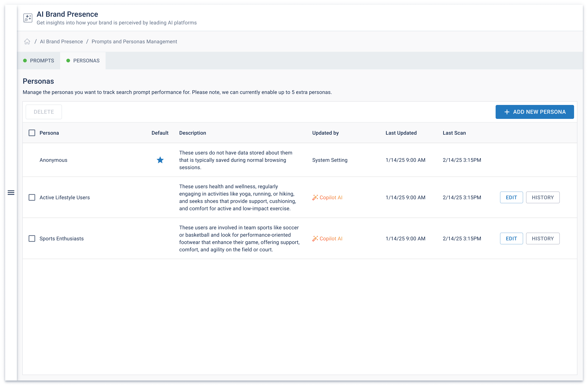Open the hamburger sidebar menu

click(11, 193)
